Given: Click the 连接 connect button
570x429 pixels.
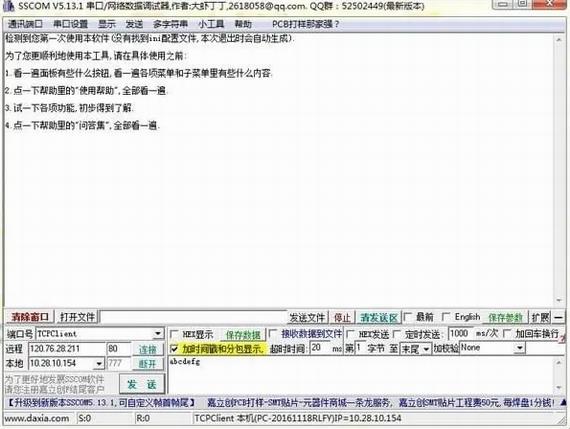Looking at the screenshot, I should pos(147,349).
